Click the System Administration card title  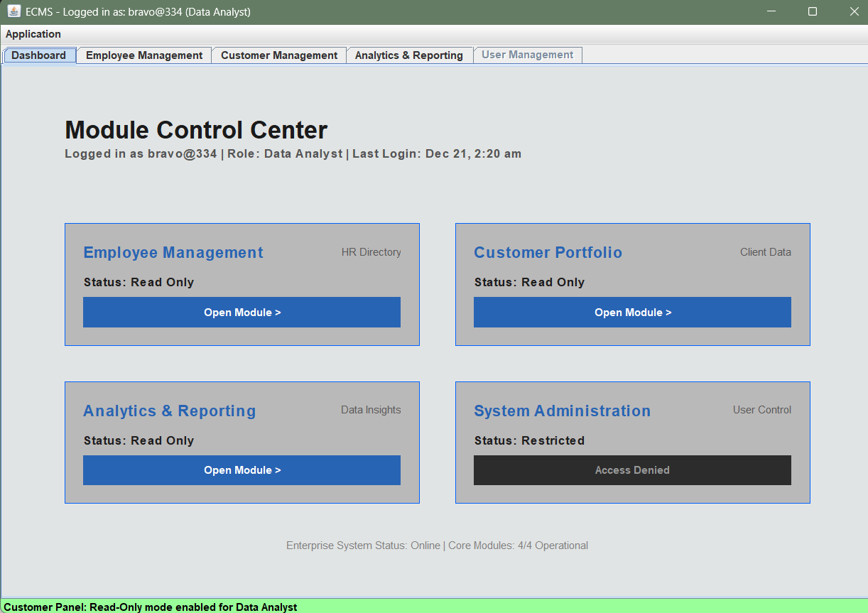click(562, 411)
